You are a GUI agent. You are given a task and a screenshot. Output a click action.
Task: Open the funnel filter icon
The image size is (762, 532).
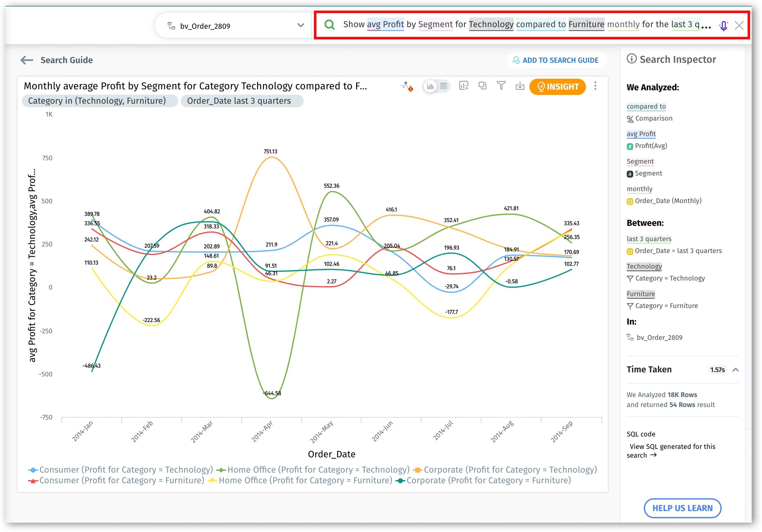click(x=501, y=86)
